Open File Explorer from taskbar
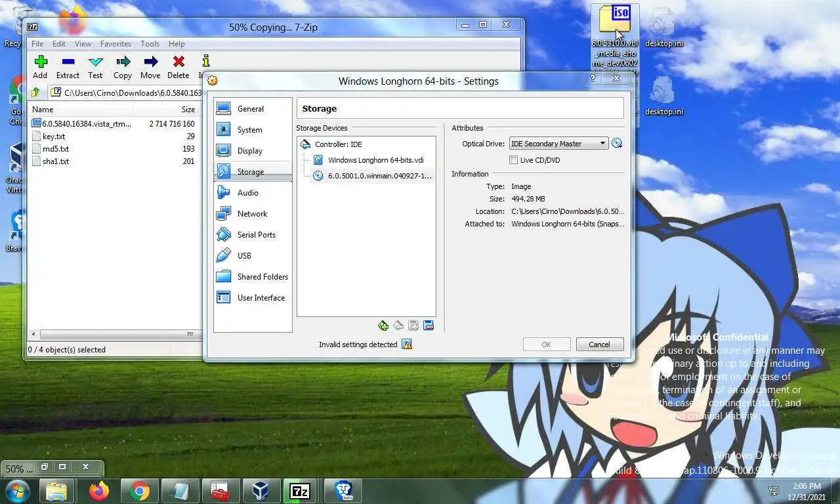The width and height of the screenshot is (840, 504). coord(57,491)
